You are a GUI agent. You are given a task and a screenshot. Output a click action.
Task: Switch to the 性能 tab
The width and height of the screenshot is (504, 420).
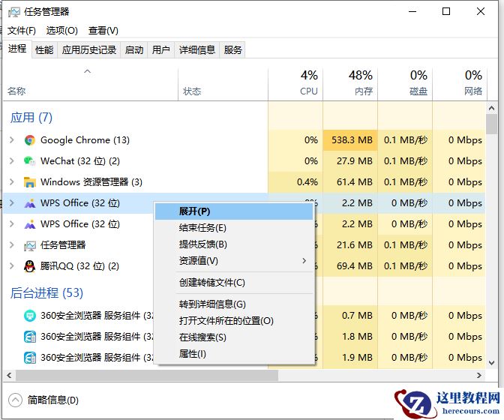click(x=44, y=49)
